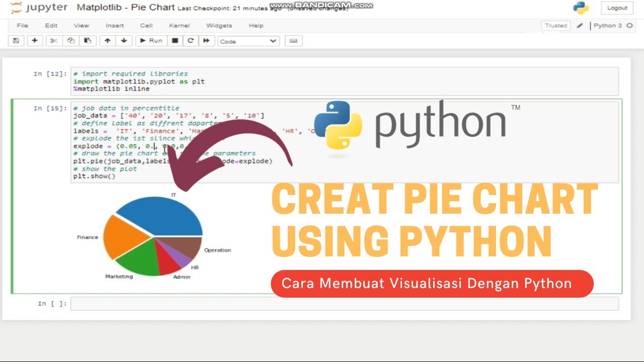Interrupt the kernel with the stop icon

click(x=175, y=41)
